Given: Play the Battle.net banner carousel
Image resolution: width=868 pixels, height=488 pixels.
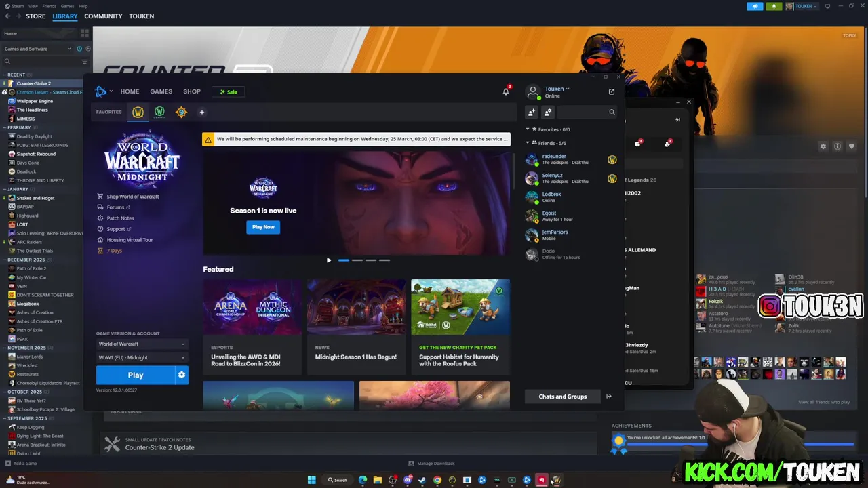Looking at the screenshot, I should (x=329, y=260).
